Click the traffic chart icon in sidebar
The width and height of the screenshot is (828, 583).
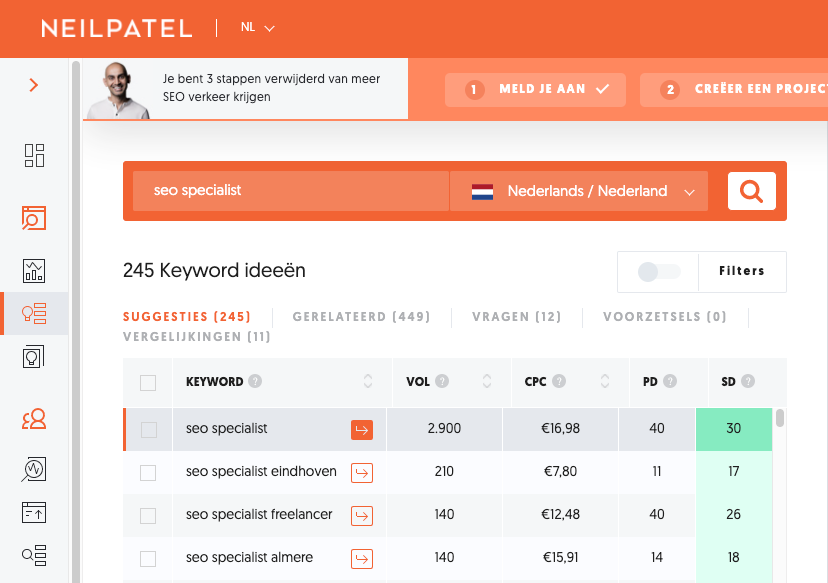tap(35, 270)
